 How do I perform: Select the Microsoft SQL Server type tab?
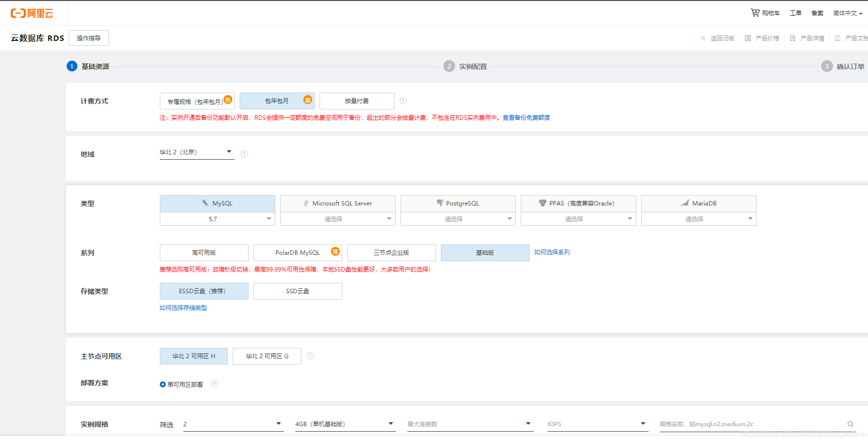338,204
